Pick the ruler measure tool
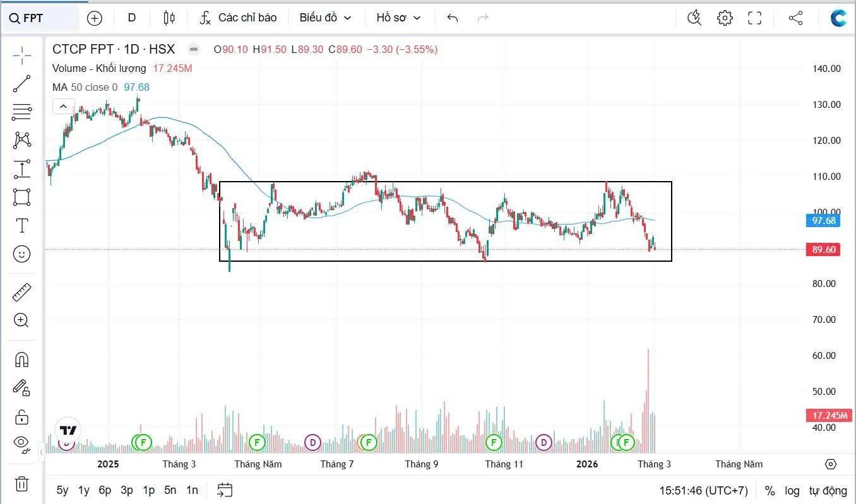Image resolution: width=856 pixels, height=504 pixels. [21, 292]
